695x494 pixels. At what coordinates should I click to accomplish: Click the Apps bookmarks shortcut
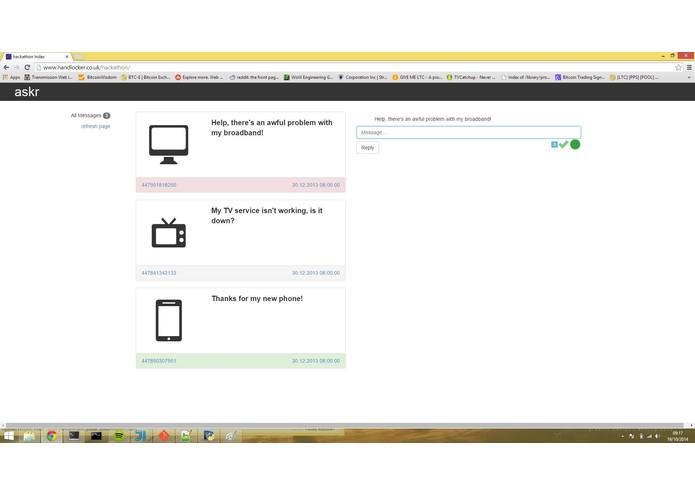[x=12, y=77]
